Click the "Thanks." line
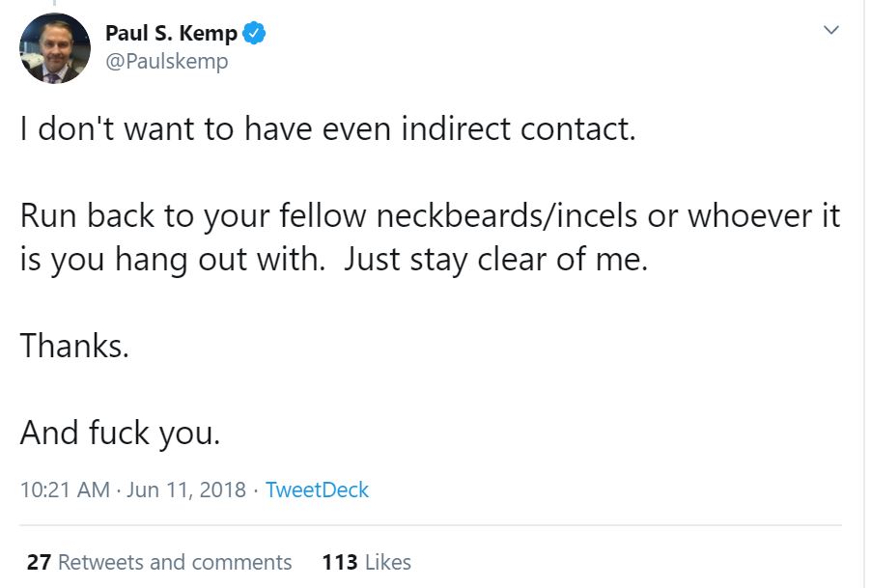871x588 pixels. pos(74,346)
